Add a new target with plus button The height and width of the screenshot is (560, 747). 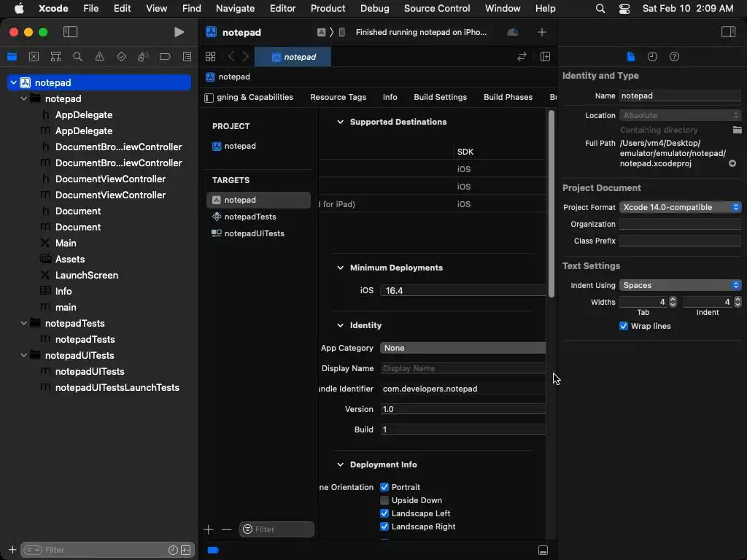tap(208, 529)
